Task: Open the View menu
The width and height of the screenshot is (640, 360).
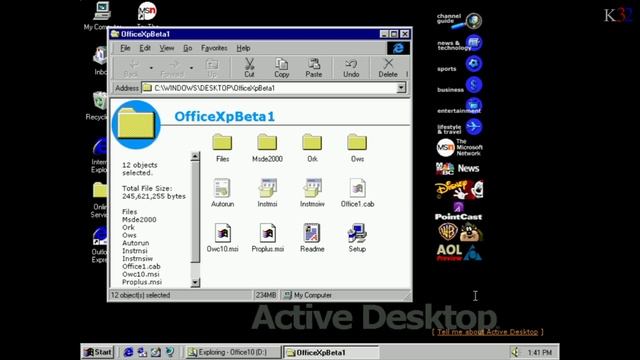Action: pos(167,48)
